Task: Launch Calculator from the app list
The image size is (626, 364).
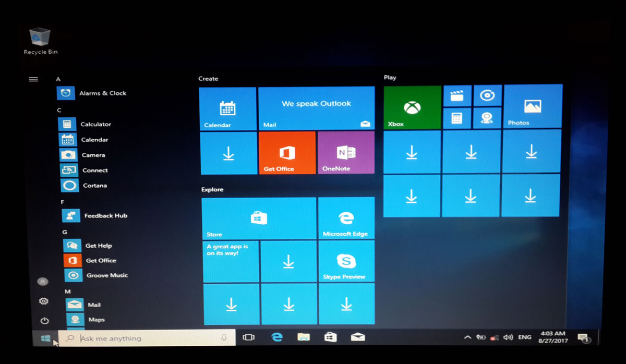Action: pyautogui.click(x=85, y=124)
